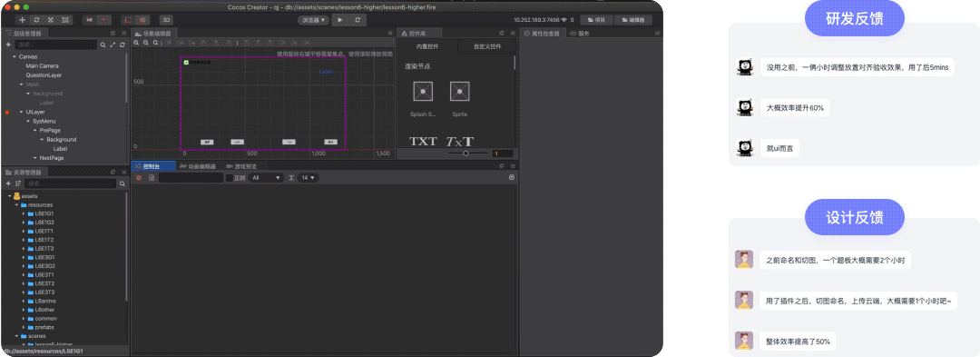The image size is (980, 357).
Task: Click the hierarchy expand-all arrows icon
Action: [x=113, y=45]
